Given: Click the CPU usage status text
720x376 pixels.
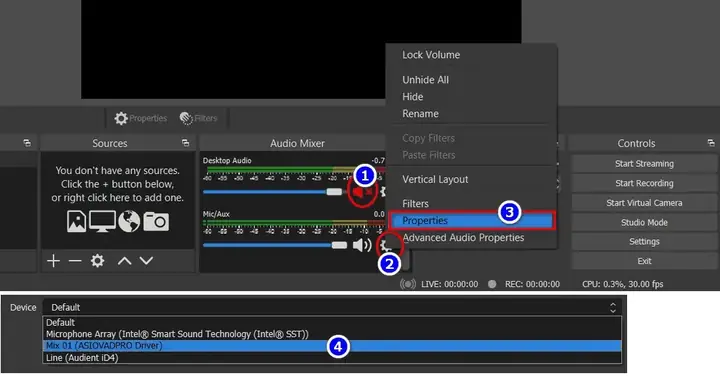Looking at the screenshot, I should point(623,284).
